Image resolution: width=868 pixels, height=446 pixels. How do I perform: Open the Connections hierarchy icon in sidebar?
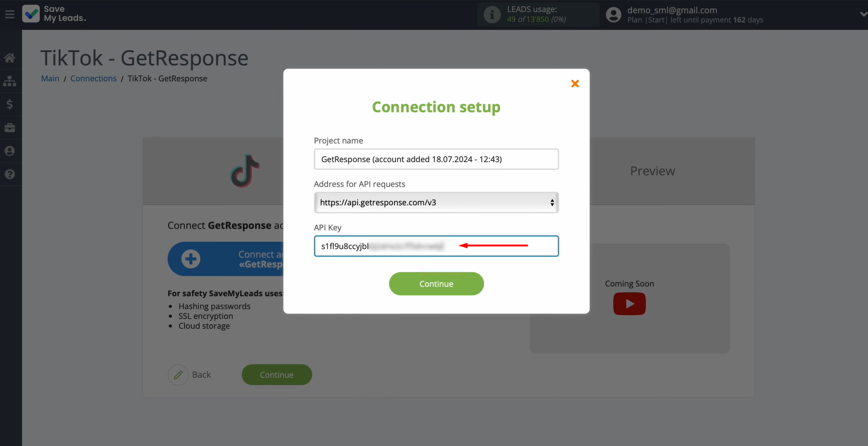10,81
